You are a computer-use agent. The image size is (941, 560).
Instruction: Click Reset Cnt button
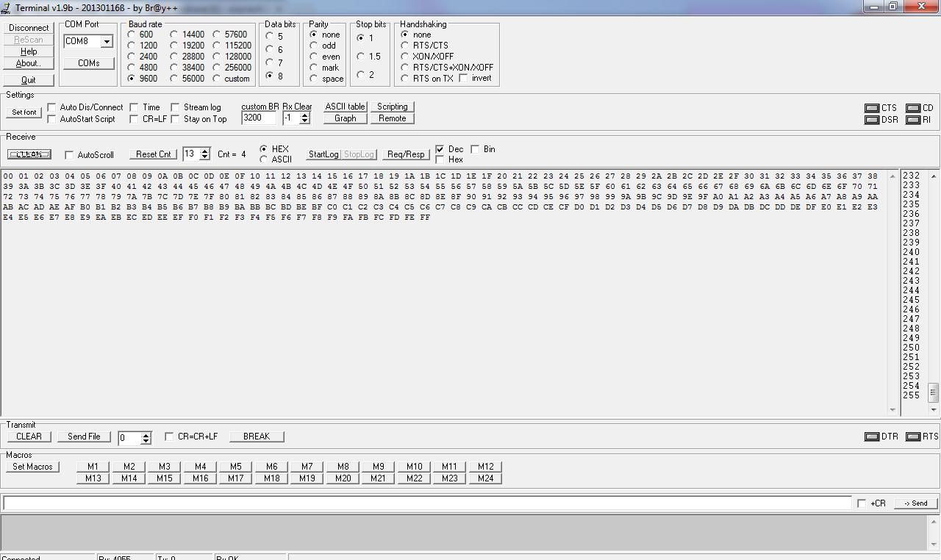click(154, 154)
